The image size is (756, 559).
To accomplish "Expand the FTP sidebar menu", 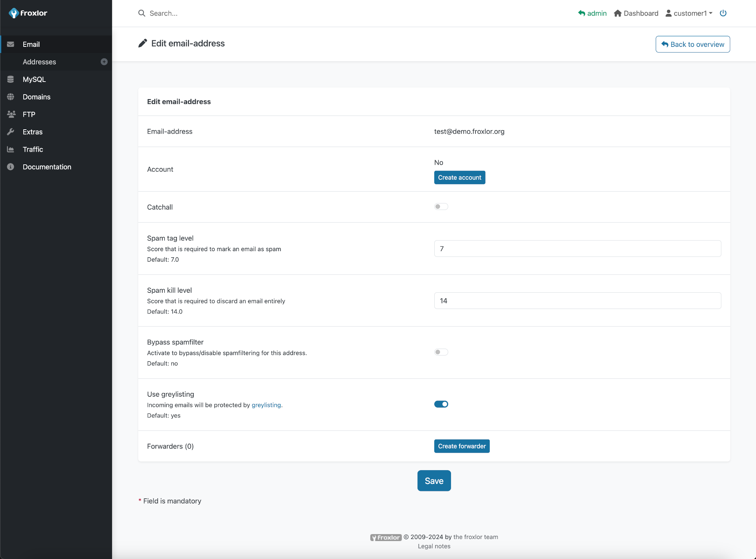I will (x=29, y=114).
